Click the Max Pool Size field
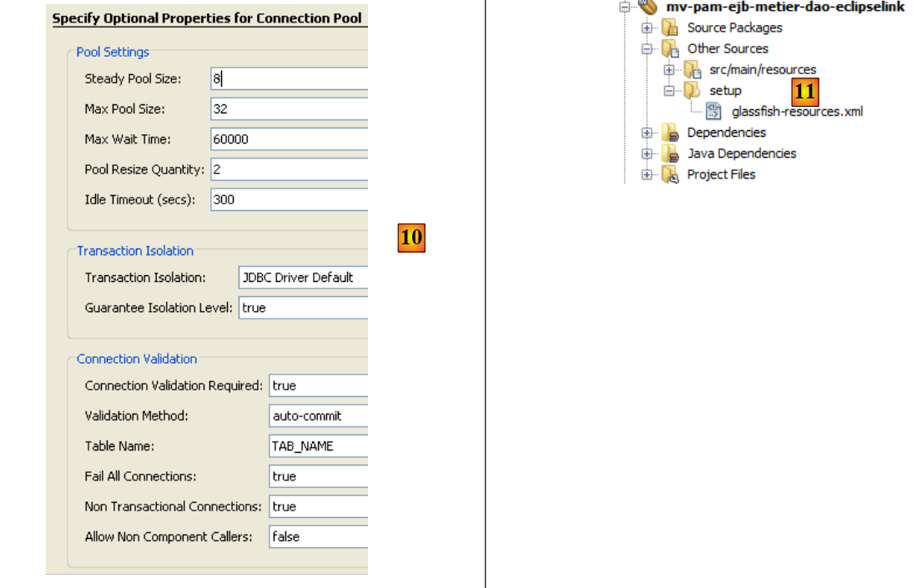The height and width of the screenshot is (588, 917). pyautogui.click(x=288, y=109)
